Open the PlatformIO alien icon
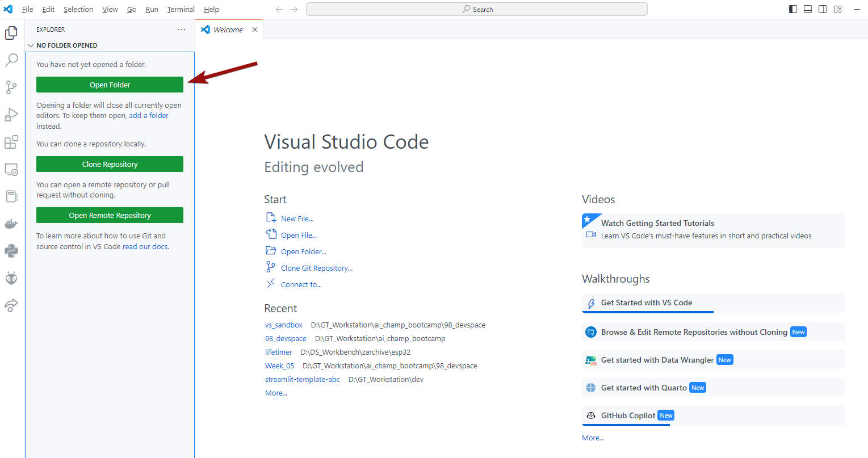The image size is (868, 458). point(11,278)
